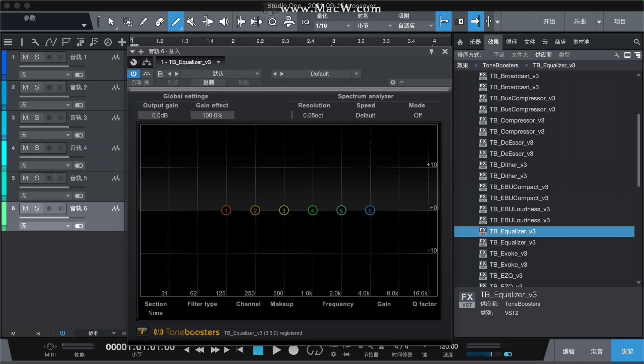Click the Record transport button
This screenshot has width=644, height=364.
click(x=293, y=350)
